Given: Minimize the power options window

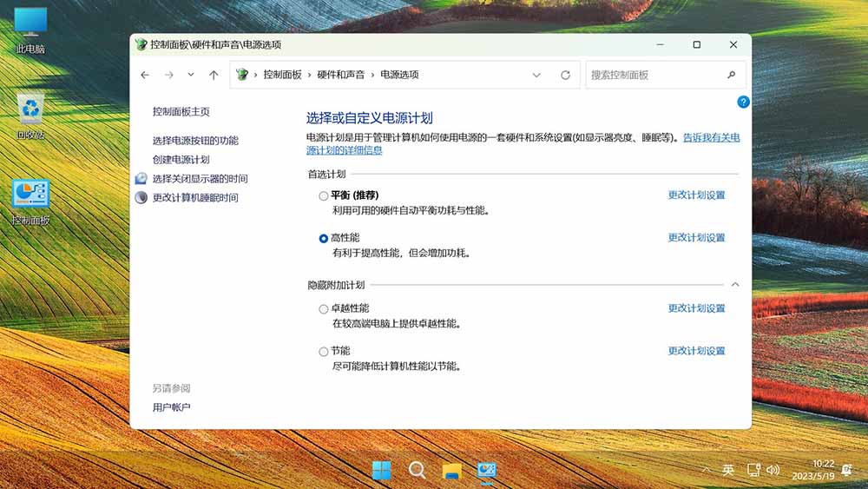Looking at the screenshot, I should pyautogui.click(x=661, y=45).
